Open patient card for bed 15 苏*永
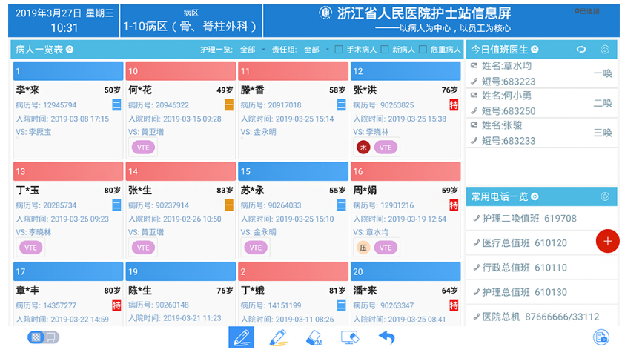 click(293, 210)
